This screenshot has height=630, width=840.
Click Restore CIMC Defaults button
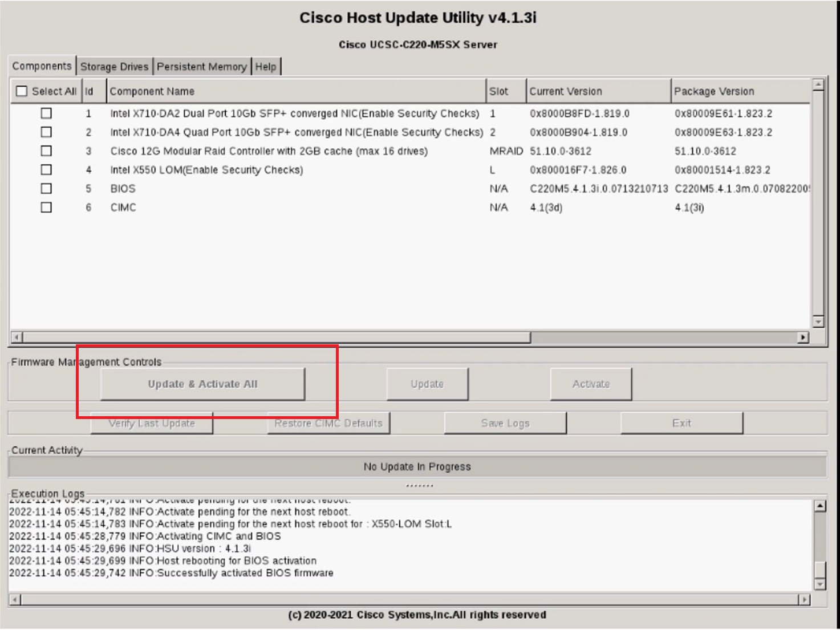pos(328,423)
